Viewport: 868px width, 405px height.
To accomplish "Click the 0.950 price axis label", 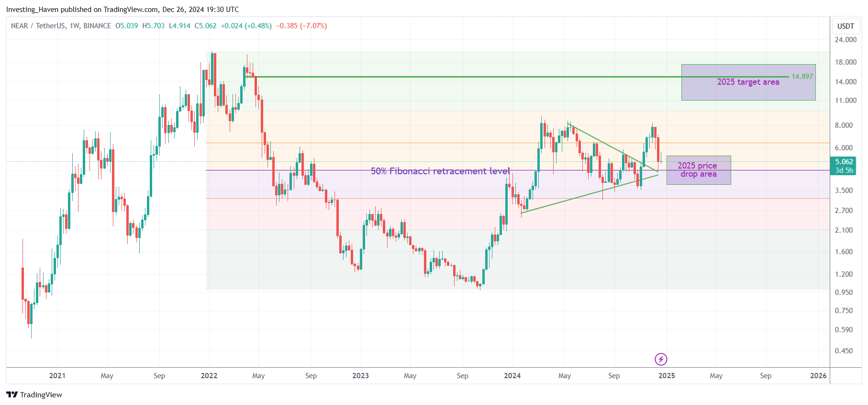I will (x=844, y=292).
